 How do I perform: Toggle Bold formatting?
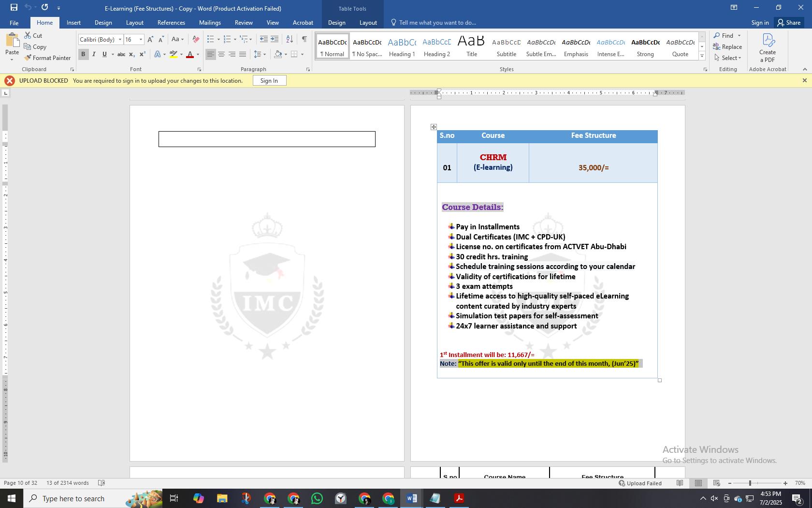[x=83, y=54]
